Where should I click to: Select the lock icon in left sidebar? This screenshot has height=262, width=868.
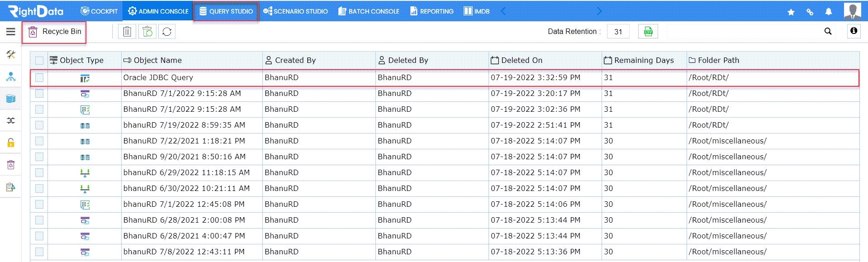11,143
